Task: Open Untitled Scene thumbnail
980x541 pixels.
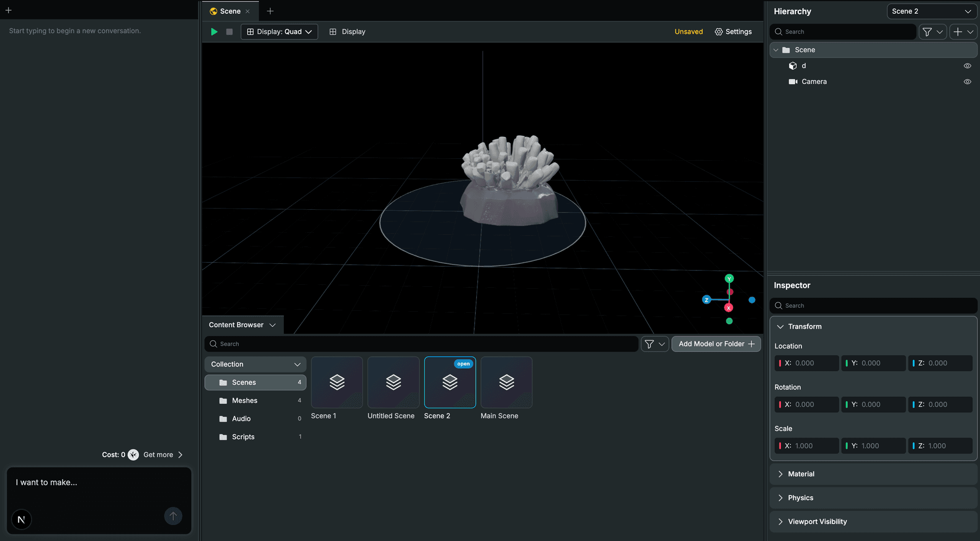Action: [394, 382]
